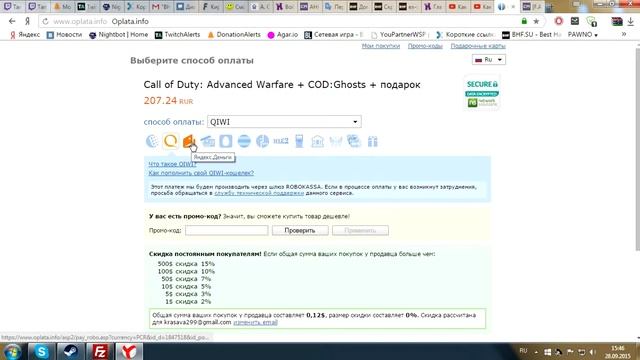Viewport: 640px width, 360px height.
Task: Open the Agar.io bookmark
Action: [x=282, y=35]
